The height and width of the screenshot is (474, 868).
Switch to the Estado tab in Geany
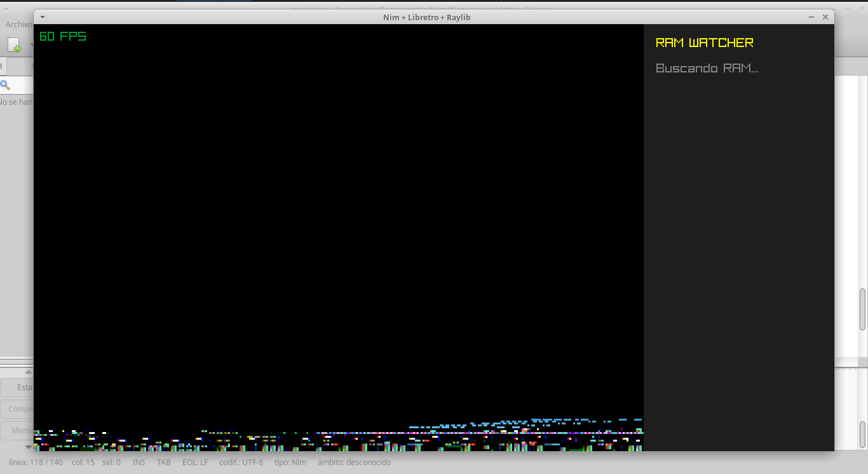click(17, 387)
